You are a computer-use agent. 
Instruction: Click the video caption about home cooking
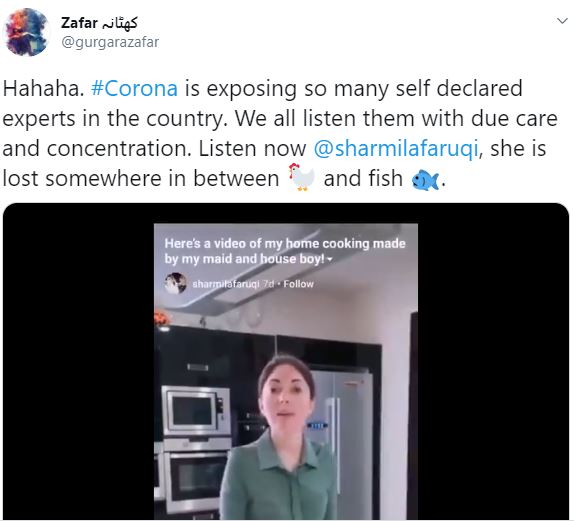[285, 251]
